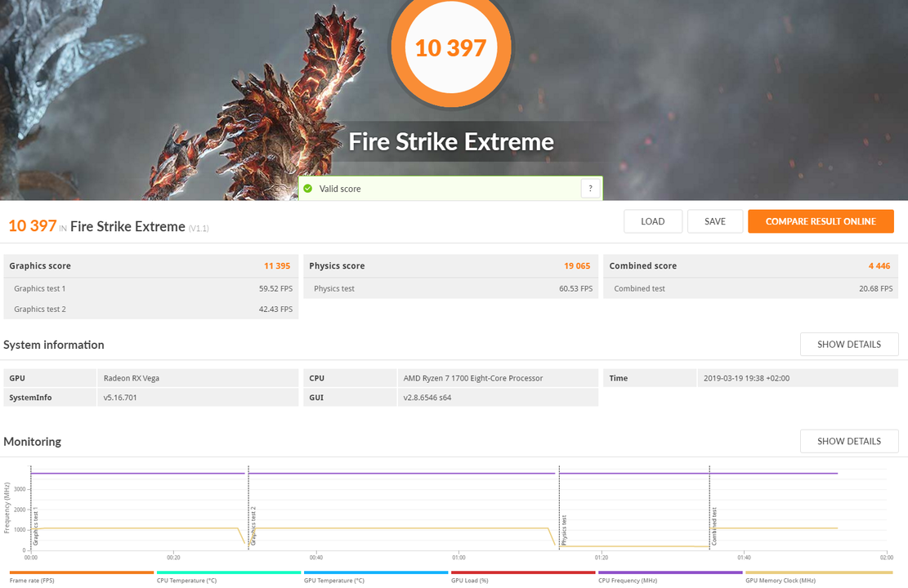Click the Frequency (MHz) axis title
This screenshot has width=908, height=588.
(7, 507)
